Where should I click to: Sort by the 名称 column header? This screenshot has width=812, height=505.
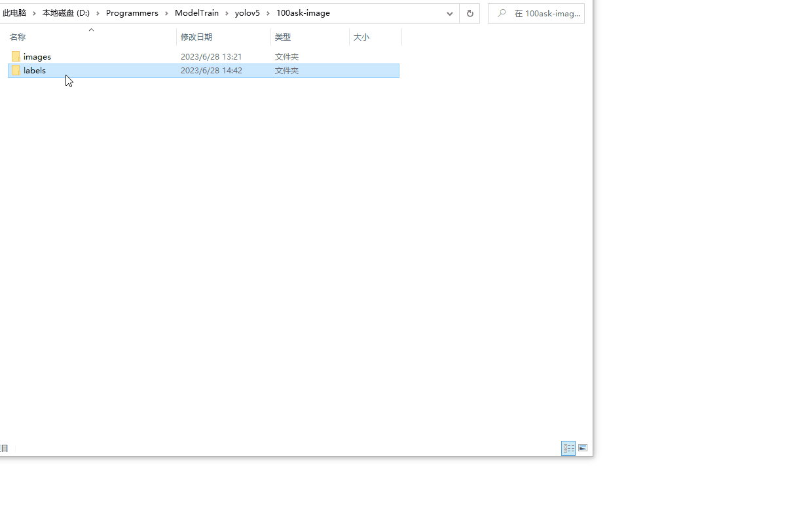point(18,37)
